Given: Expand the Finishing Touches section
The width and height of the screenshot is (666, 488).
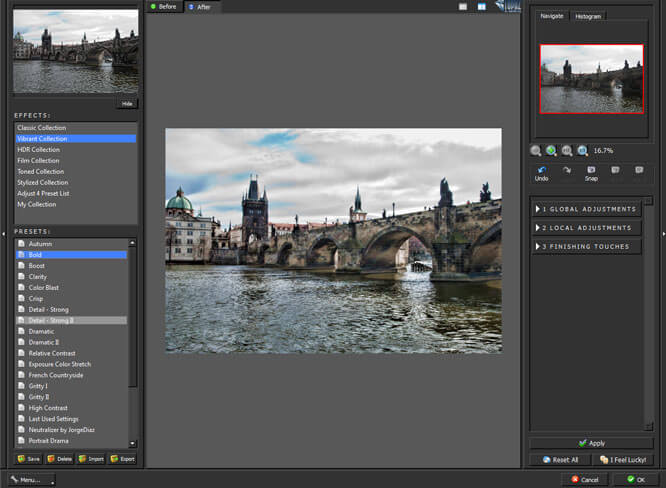Looking at the screenshot, I should (586, 246).
